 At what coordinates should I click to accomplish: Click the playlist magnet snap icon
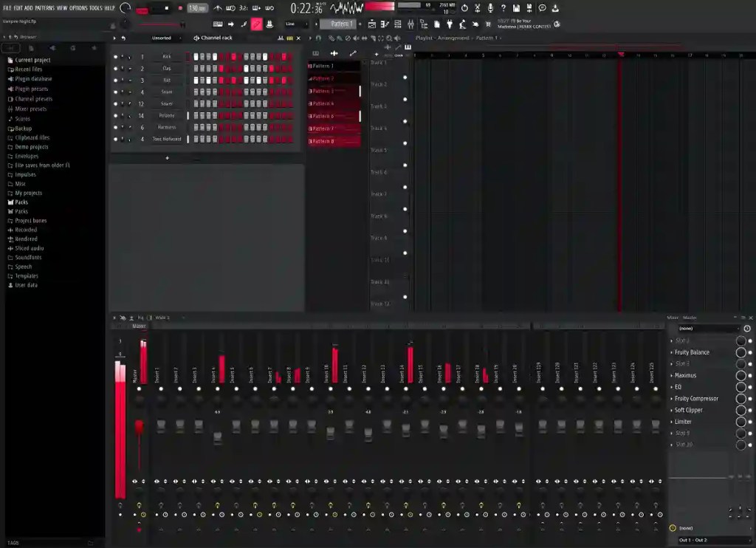318,38
